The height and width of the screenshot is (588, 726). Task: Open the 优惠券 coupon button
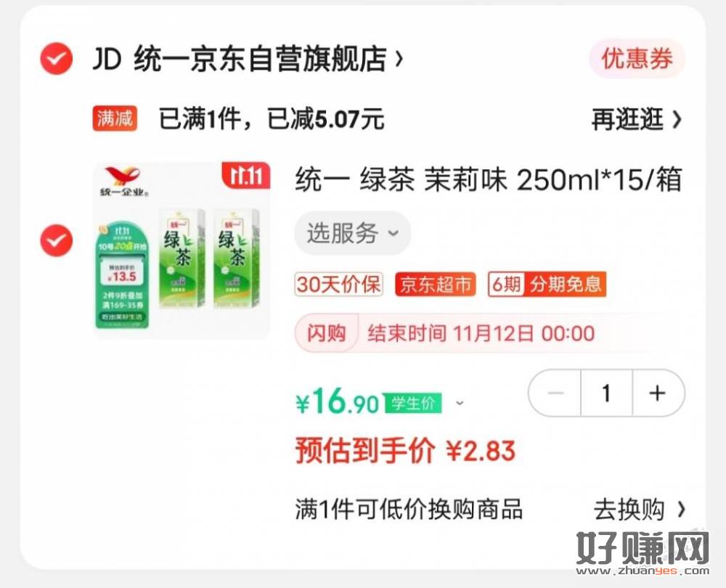pyautogui.click(x=637, y=59)
